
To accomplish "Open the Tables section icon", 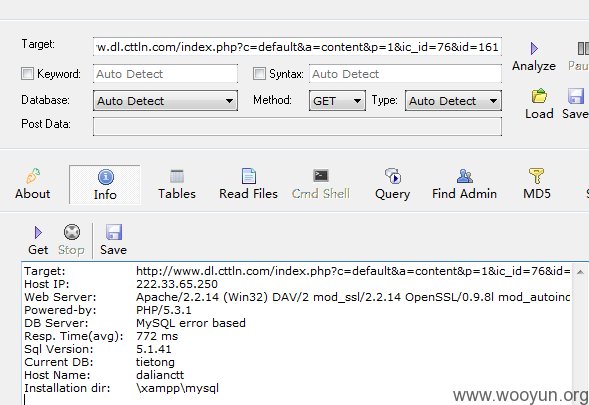I will pos(177,176).
